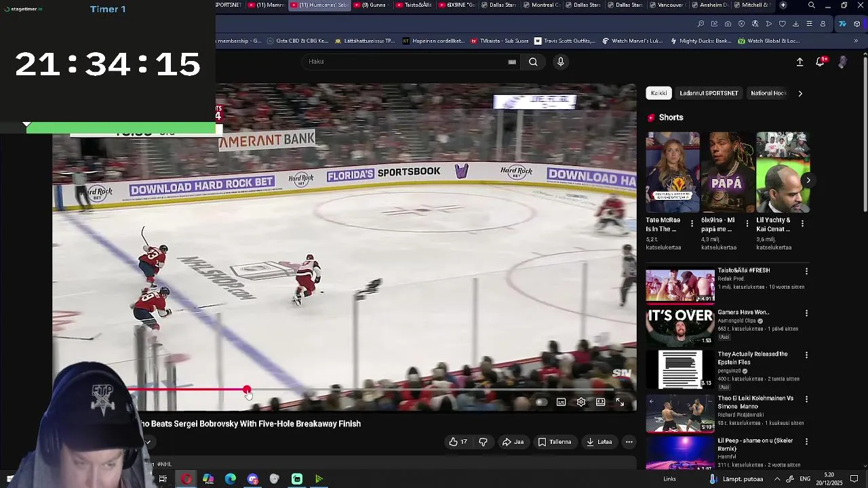
Task: Open the YouTube account avatar menu
Action: coord(842,62)
